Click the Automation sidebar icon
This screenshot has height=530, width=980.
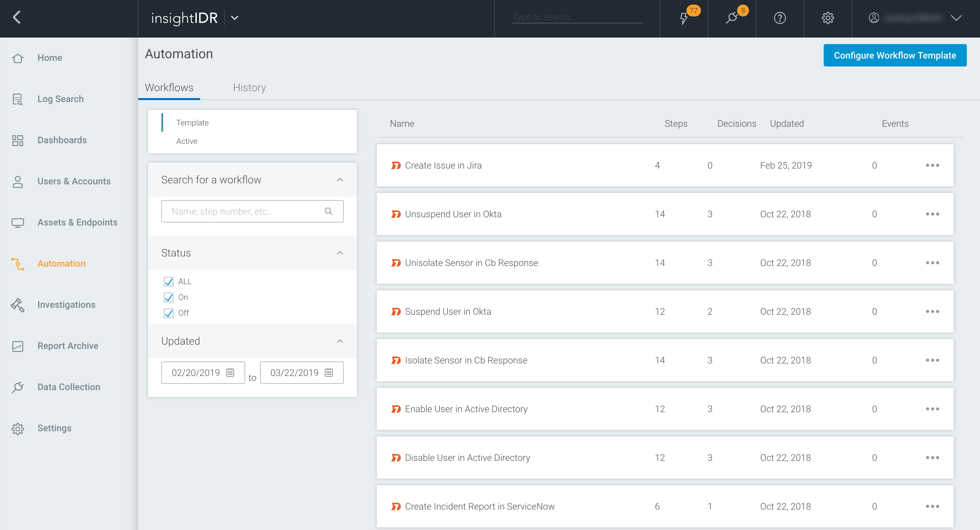(18, 263)
